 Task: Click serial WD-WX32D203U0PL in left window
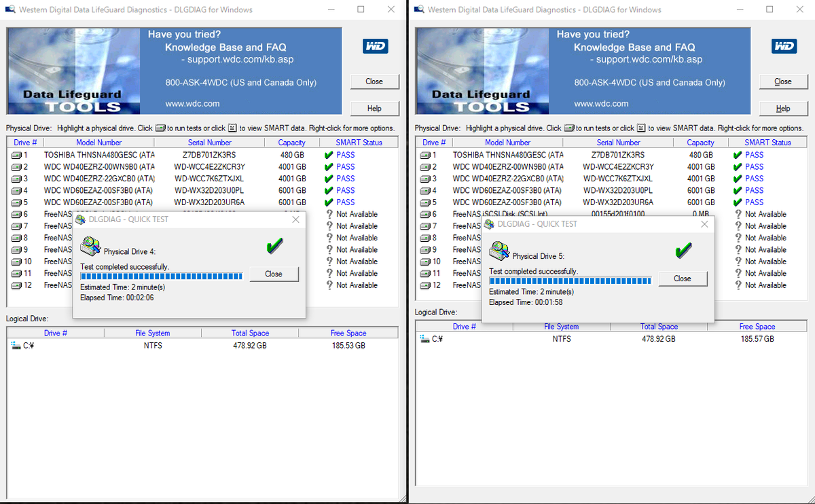coord(209,190)
